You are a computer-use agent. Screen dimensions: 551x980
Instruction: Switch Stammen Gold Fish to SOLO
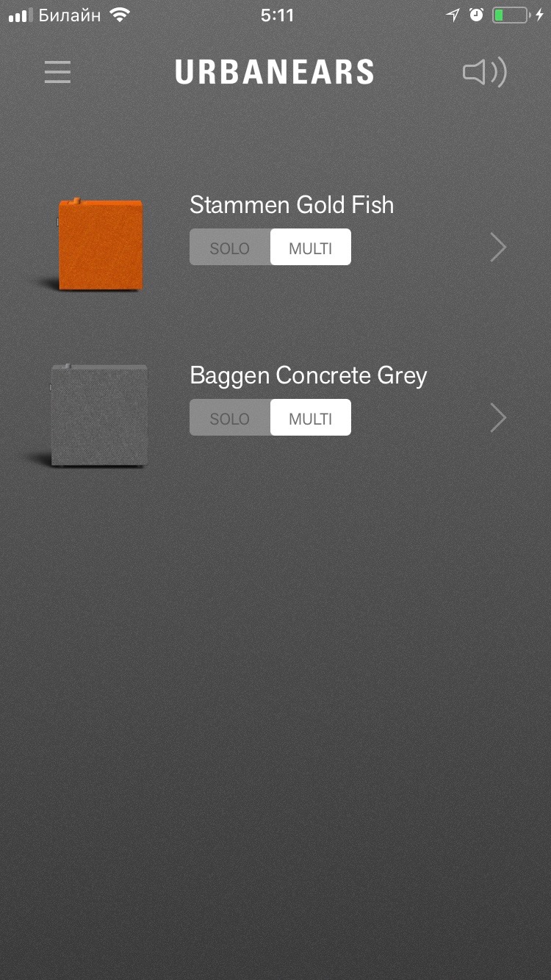(x=230, y=248)
